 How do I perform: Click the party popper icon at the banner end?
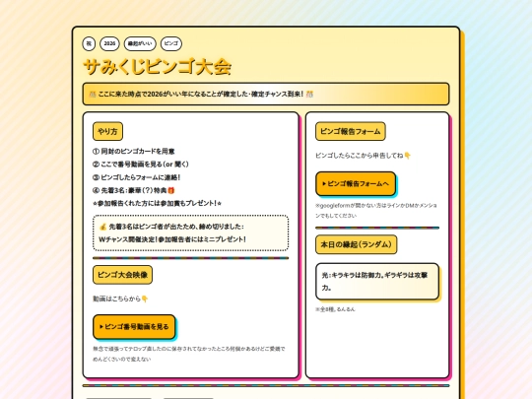(309, 94)
